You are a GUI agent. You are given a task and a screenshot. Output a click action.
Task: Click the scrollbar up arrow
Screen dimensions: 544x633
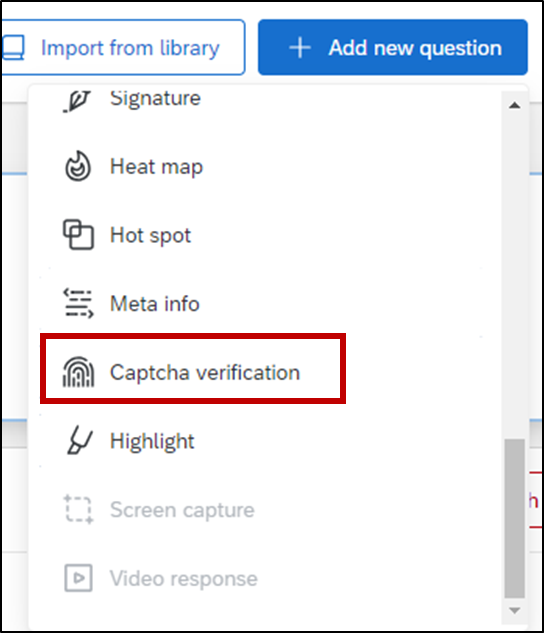(514, 106)
